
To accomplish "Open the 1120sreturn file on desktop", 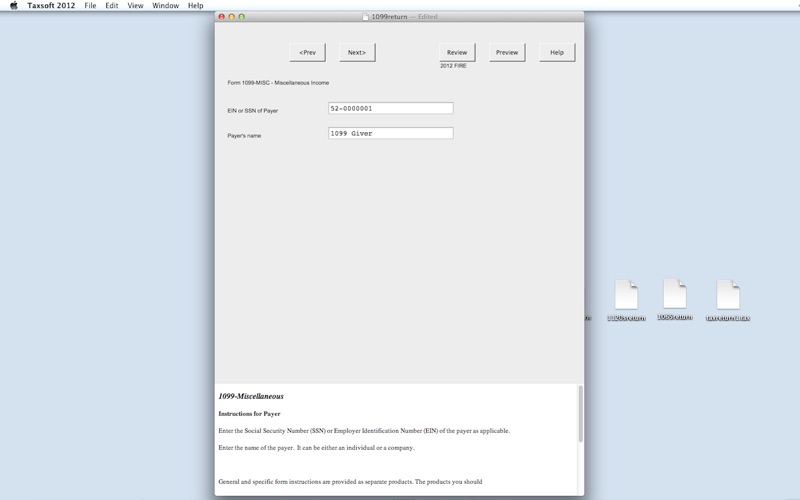I will pyautogui.click(x=626, y=301).
